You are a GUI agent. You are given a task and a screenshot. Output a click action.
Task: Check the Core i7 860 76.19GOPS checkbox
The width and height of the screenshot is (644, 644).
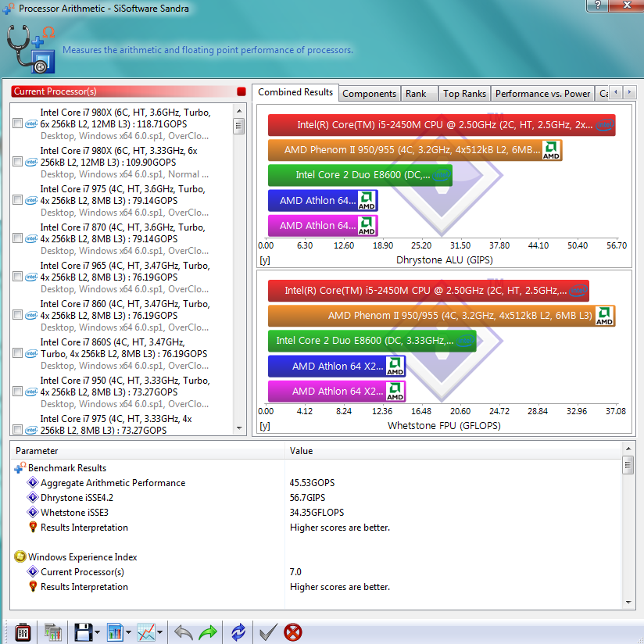coord(17,315)
